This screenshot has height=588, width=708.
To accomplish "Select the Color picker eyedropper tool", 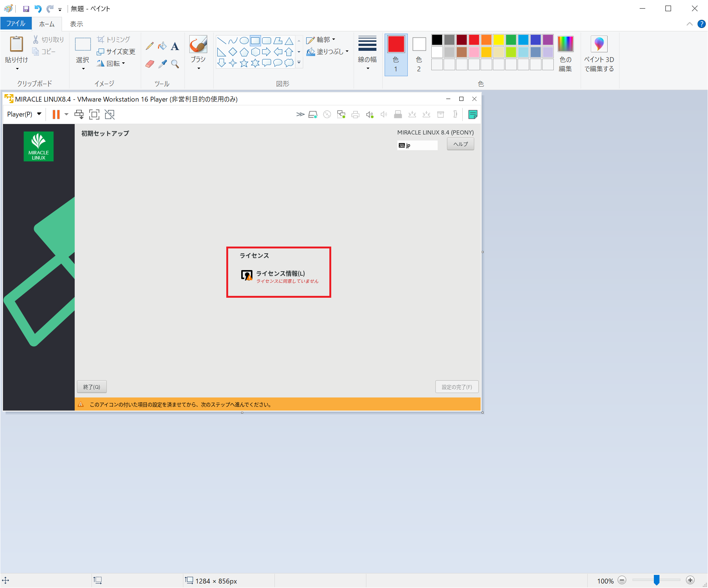I will pyautogui.click(x=162, y=64).
